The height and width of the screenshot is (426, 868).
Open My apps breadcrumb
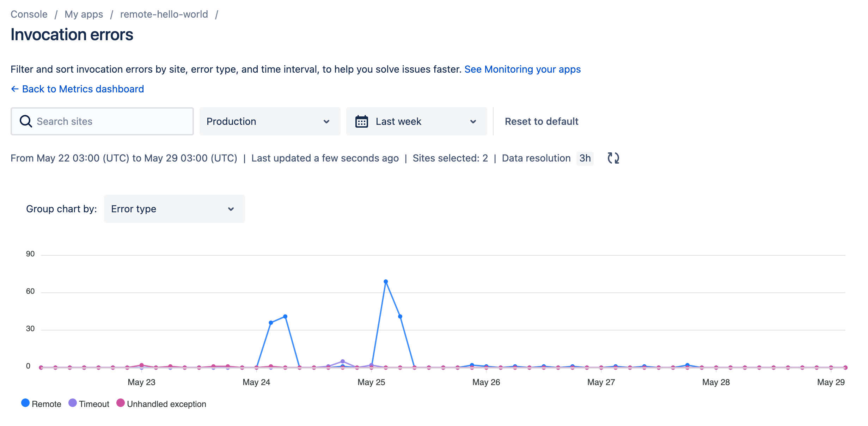coord(84,14)
